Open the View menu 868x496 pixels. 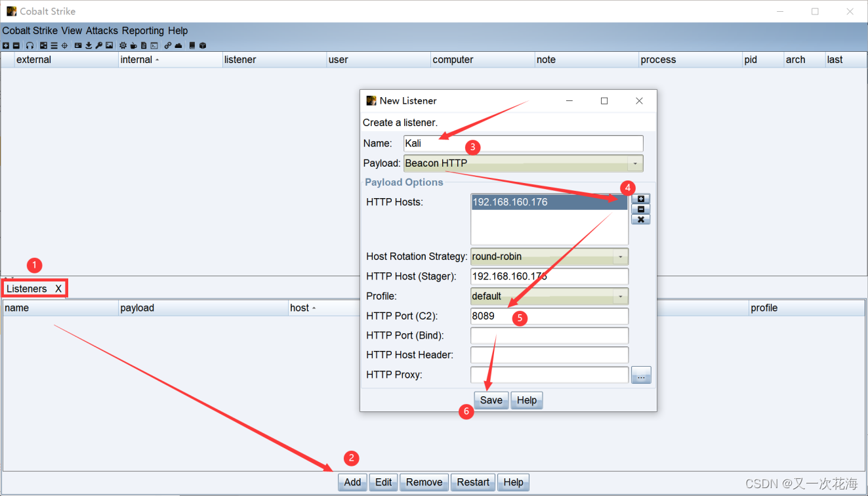(x=72, y=30)
